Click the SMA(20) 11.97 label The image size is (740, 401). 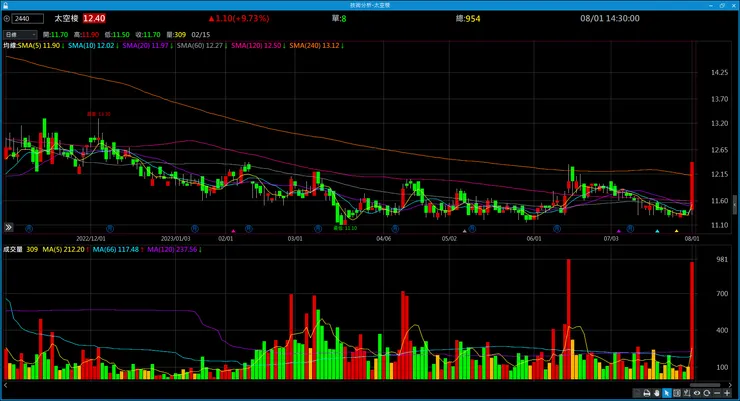[x=145, y=46]
